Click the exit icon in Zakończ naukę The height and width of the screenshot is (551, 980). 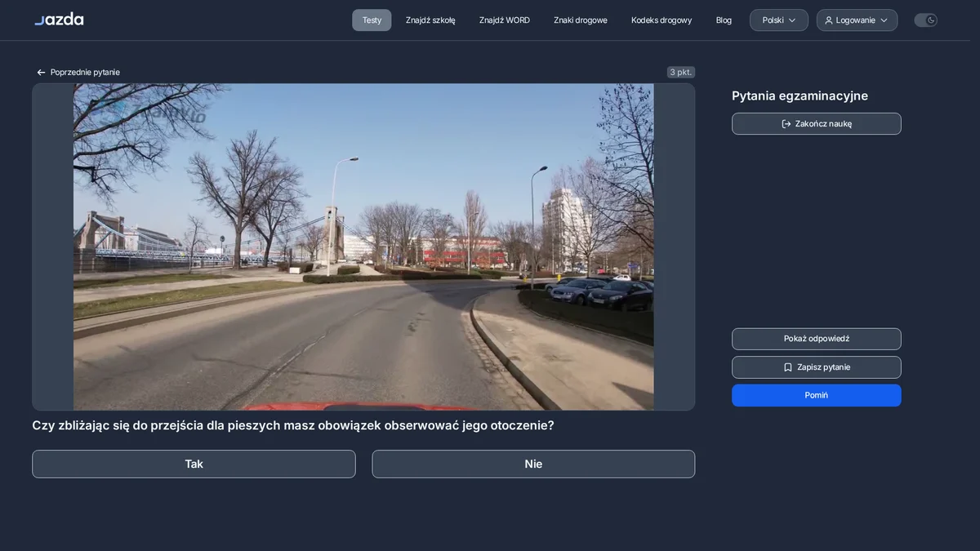786,124
